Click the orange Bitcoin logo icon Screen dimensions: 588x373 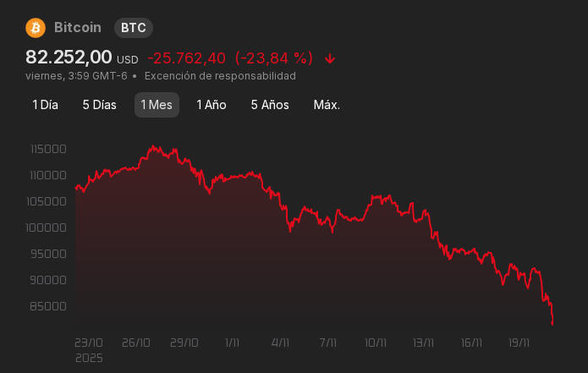tap(36, 28)
